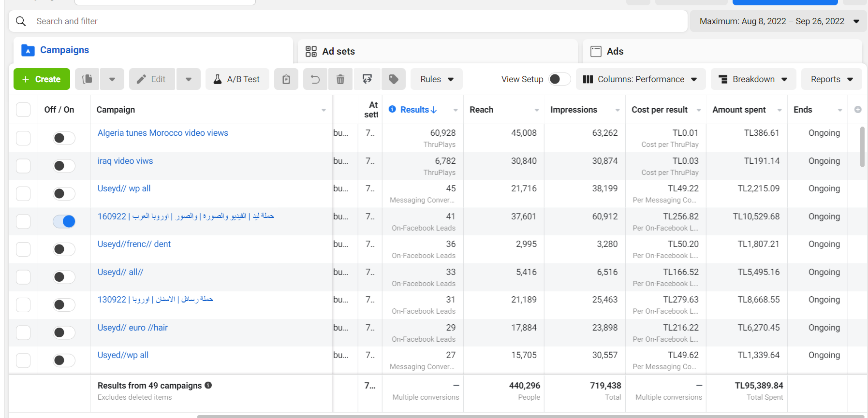Click the trash Delete icon
868x418 pixels.
pos(340,79)
